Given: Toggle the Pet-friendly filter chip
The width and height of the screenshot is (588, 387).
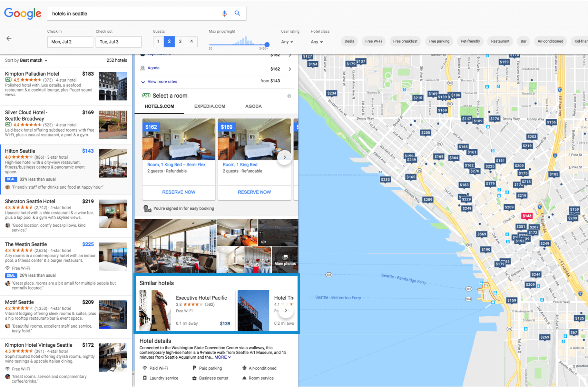Looking at the screenshot, I should point(470,41).
